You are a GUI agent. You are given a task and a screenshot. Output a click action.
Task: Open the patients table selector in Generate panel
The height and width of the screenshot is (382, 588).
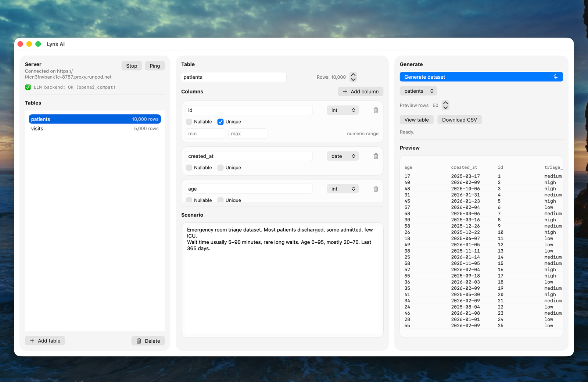click(x=418, y=91)
